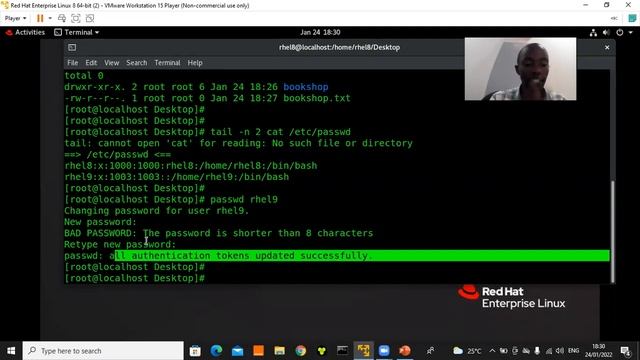Screen dimensions: 640x360
Task: Expand the GNOME system menu arrow
Action: tap(631, 33)
